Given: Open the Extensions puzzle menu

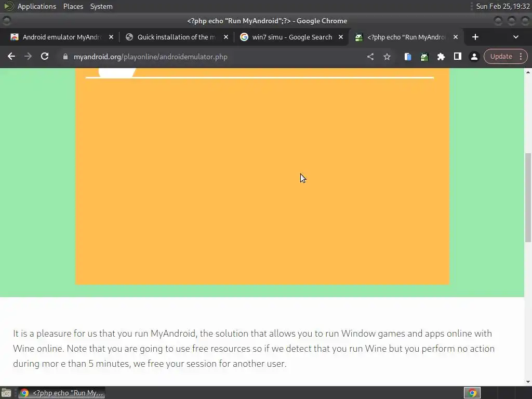Looking at the screenshot, I should pos(441,57).
